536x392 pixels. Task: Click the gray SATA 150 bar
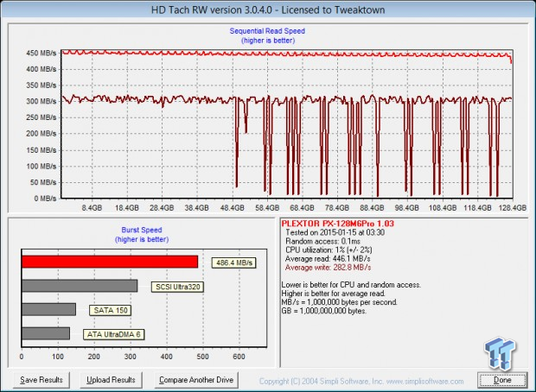49,309
